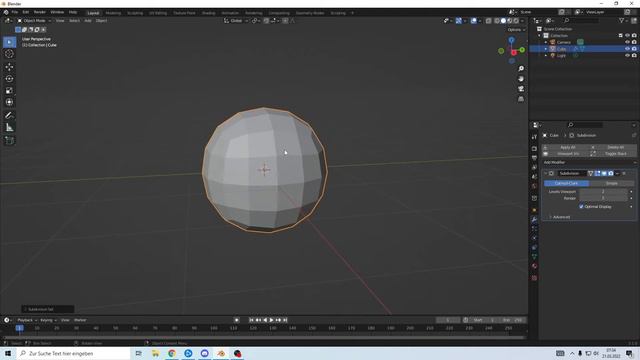Image resolution: width=640 pixels, height=360 pixels.
Task: Open the Object Mode dropdown
Action: [x=34, y=21]
